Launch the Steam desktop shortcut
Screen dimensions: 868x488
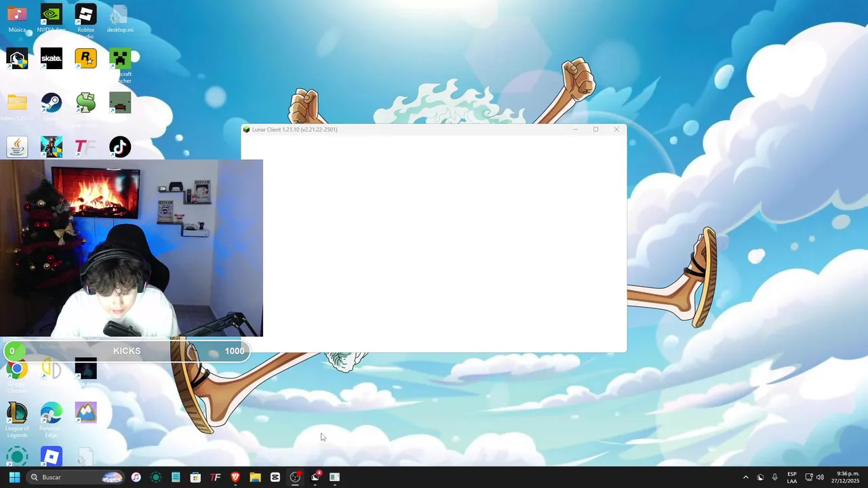click(x=52, y=102)
